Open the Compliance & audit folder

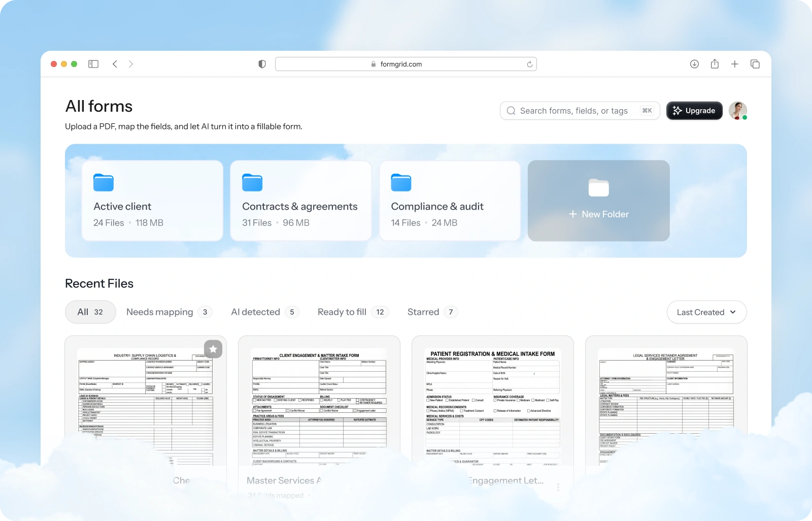(x=450, y=201)
